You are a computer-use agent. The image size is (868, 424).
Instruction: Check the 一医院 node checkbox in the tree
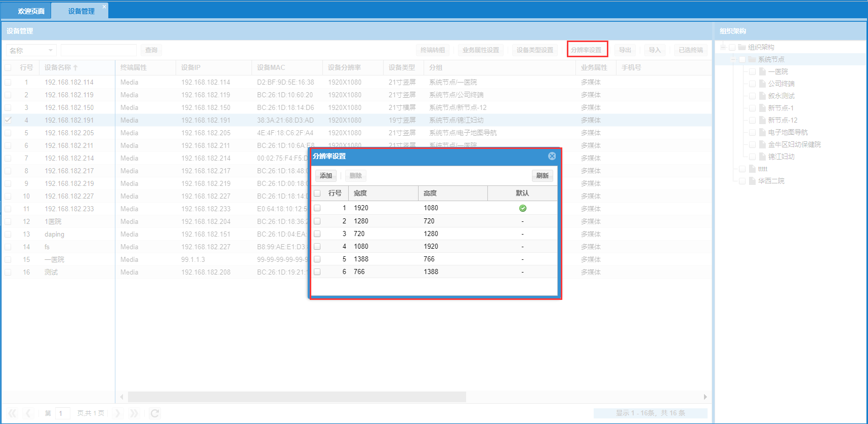[x=752, y=71]
